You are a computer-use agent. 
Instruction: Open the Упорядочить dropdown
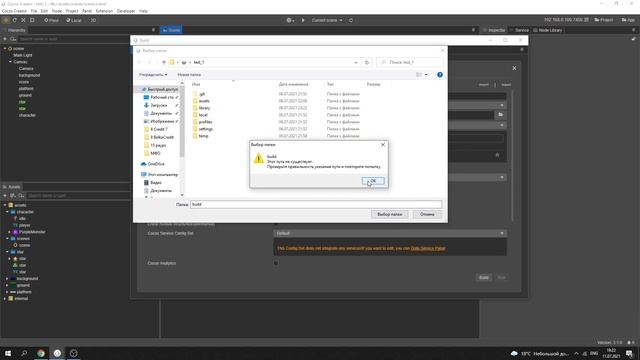coord(153,75)
